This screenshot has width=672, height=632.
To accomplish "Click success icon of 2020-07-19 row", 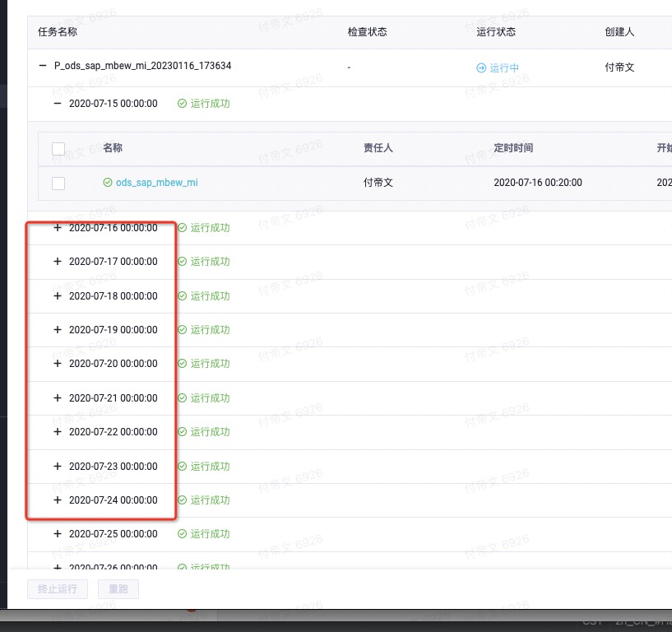I will [182, 329].
